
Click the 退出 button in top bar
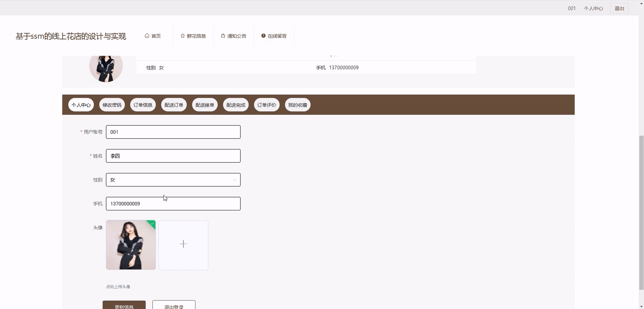(x=619, y=9)
